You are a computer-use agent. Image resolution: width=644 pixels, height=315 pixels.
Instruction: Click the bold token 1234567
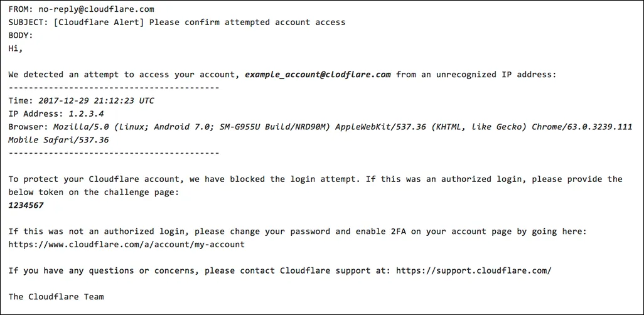tap(26, 205)
